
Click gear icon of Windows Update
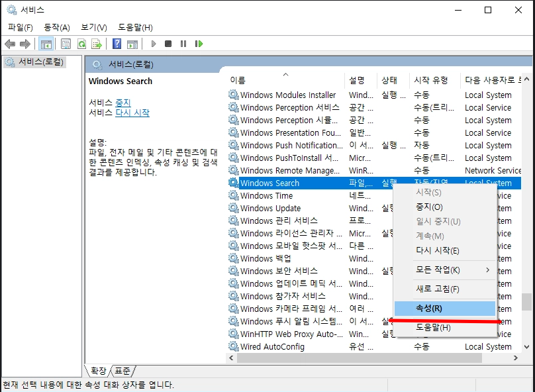coord(233,208)
